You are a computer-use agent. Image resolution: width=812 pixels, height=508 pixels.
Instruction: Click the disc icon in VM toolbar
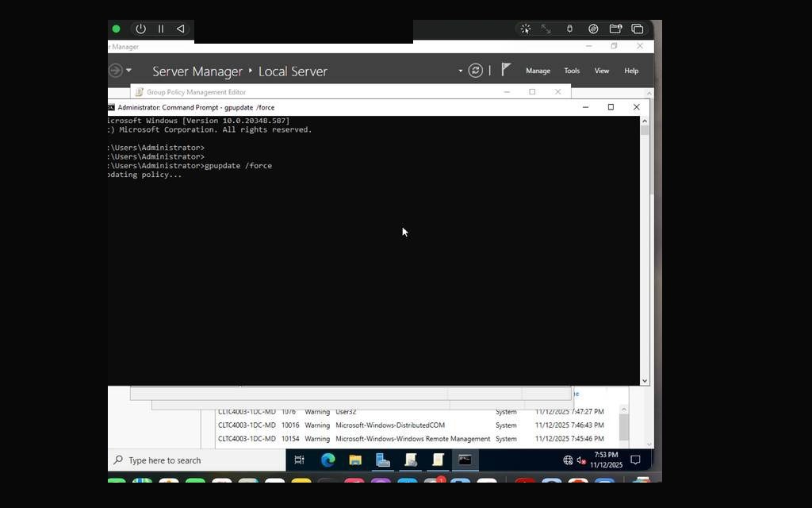593,29
